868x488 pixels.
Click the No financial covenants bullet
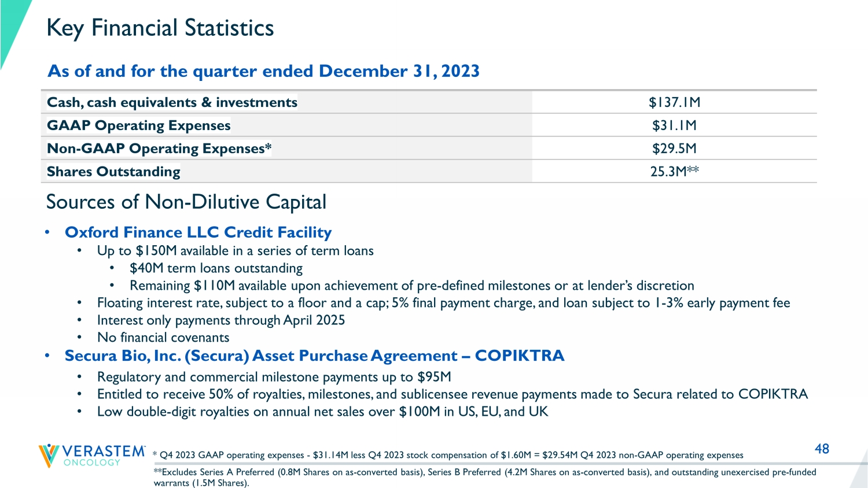163,338
